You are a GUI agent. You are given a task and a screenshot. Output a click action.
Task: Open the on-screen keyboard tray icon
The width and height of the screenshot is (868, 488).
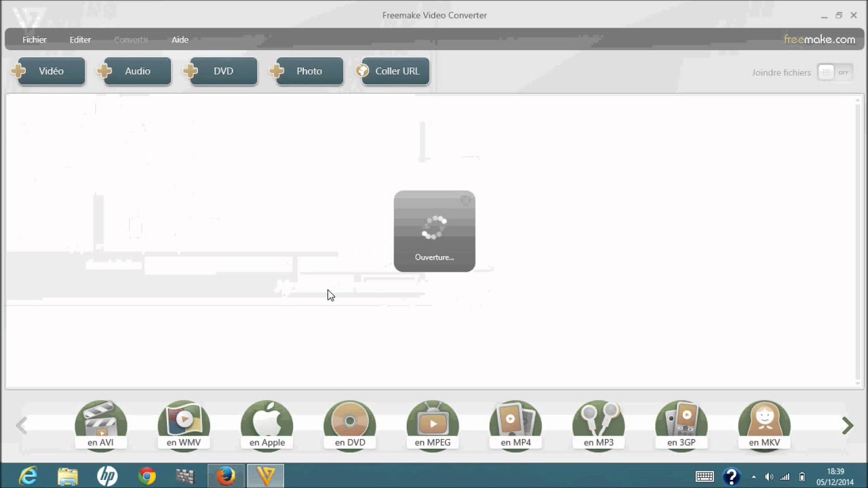click(705, 476)
